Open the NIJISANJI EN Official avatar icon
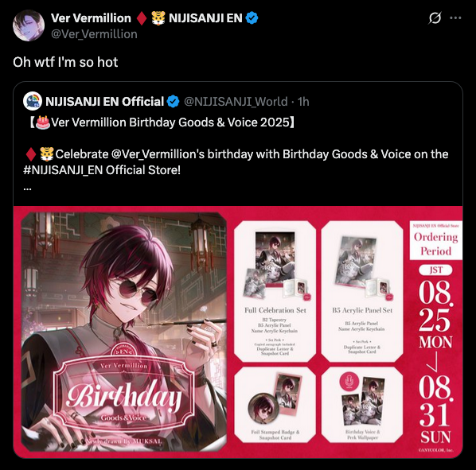The image size is (476, 470). (33, 101)
